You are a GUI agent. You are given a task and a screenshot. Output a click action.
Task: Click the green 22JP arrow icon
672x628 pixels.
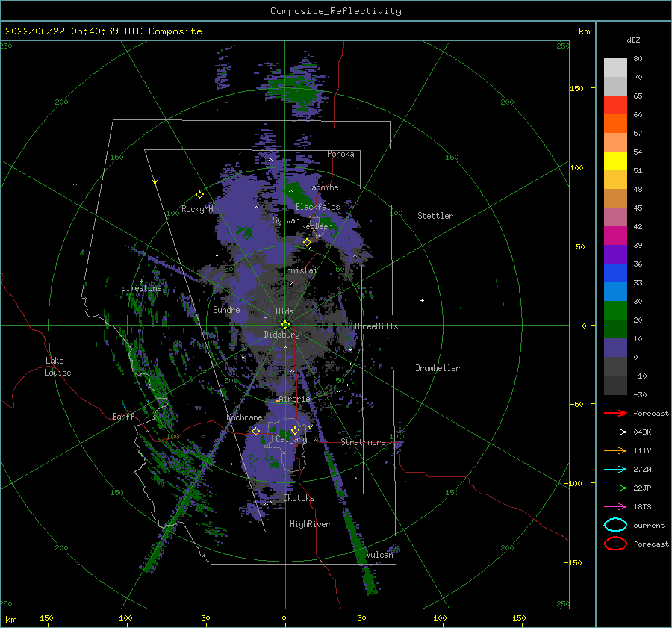615,488
